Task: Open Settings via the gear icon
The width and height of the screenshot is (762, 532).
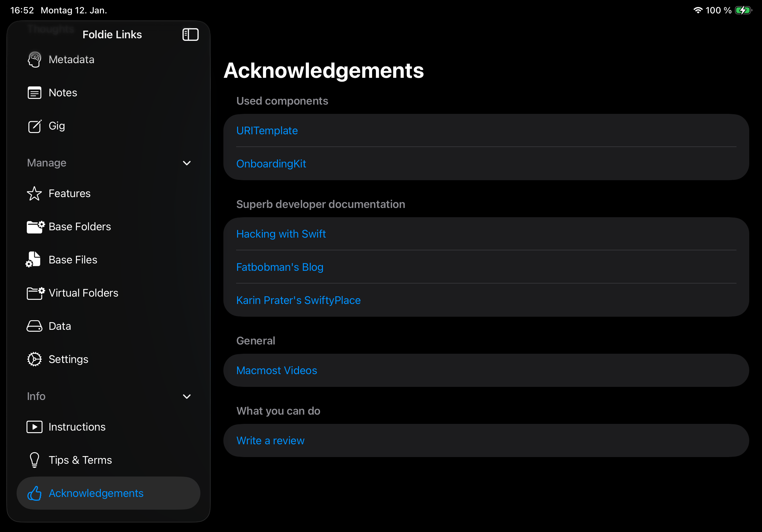Action: (34, 359)
